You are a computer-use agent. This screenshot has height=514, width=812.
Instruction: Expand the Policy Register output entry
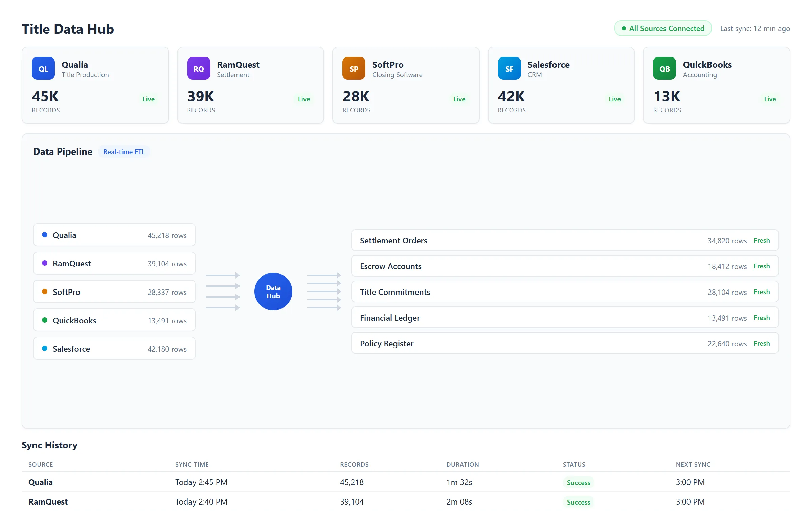pos(565,343)
